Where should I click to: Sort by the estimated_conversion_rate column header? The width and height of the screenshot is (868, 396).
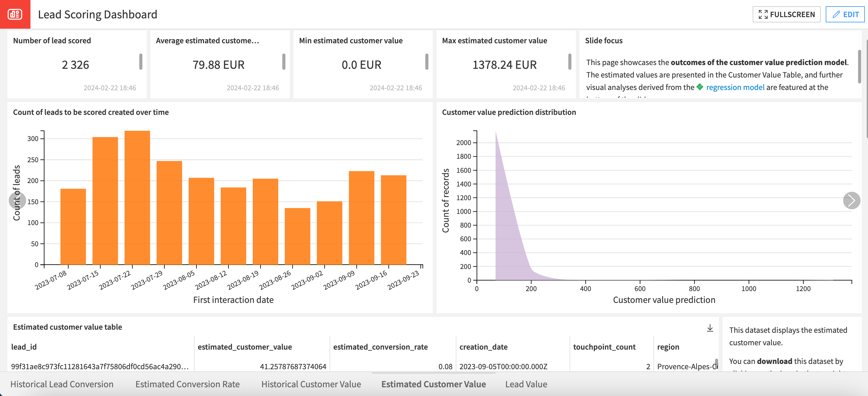click(x=380, y=347)
